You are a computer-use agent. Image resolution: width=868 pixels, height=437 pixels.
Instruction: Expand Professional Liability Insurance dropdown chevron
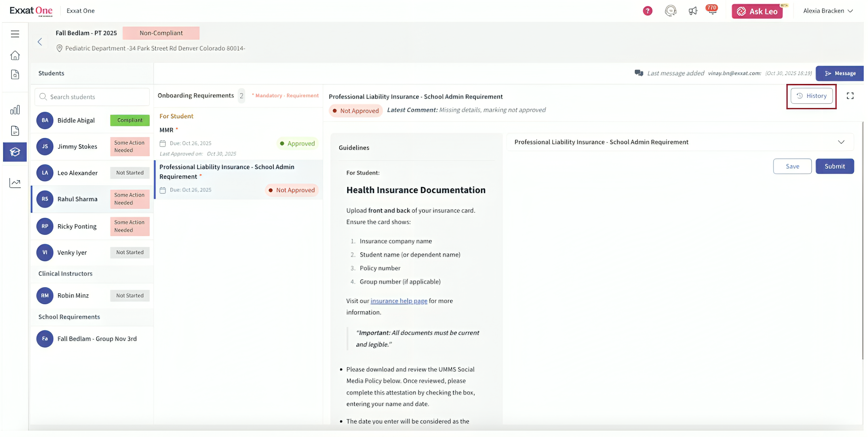point(841,142)
